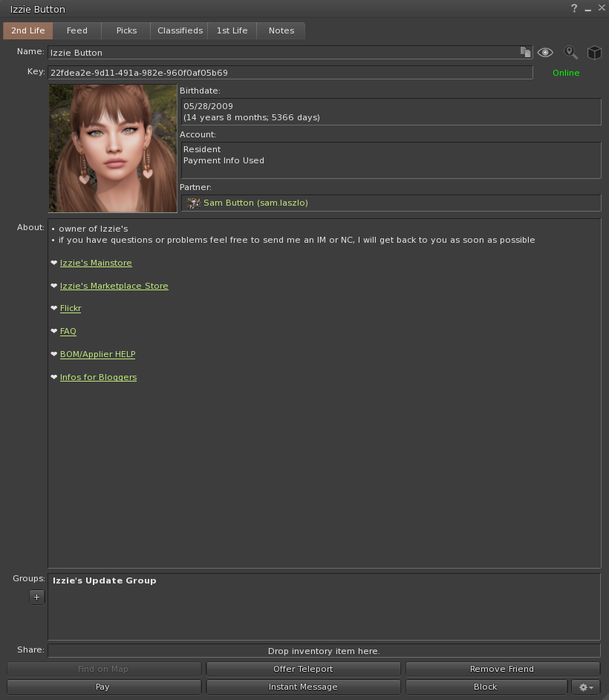Click the Remove Friend button
The image size is (609, 700).
(x=502, y=669)
